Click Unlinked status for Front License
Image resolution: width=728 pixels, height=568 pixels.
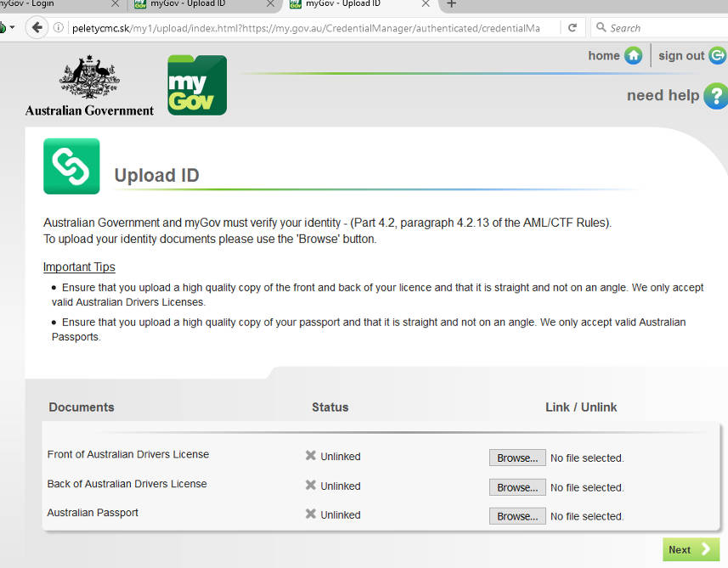coord(341,457)
